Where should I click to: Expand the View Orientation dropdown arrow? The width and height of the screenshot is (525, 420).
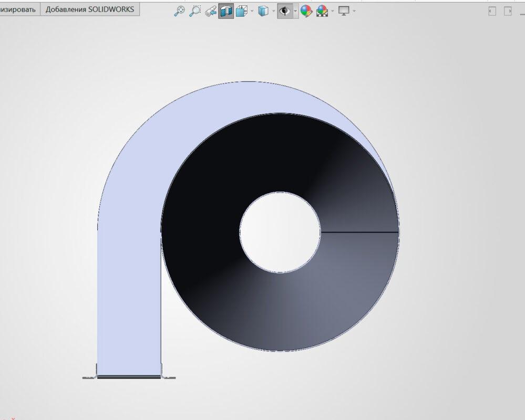point(252,11)
